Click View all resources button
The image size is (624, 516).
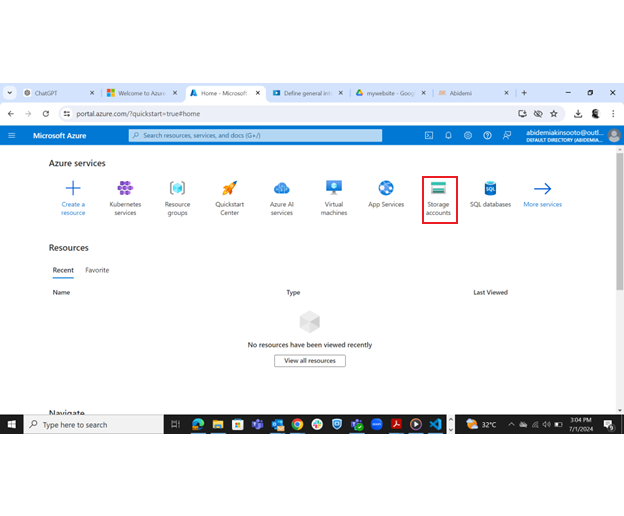310,361
